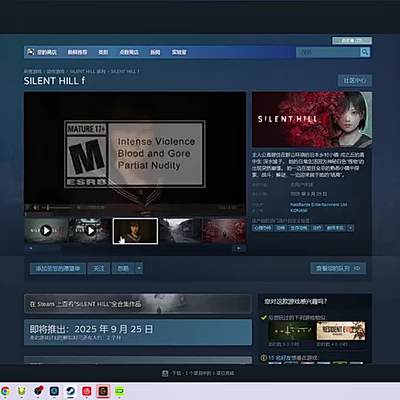Open the News (新闻) tab

click(155, 52)
